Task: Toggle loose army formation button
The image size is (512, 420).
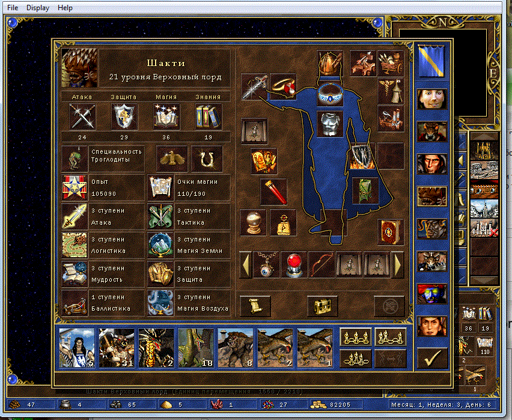Action: [x=355, y=337]
